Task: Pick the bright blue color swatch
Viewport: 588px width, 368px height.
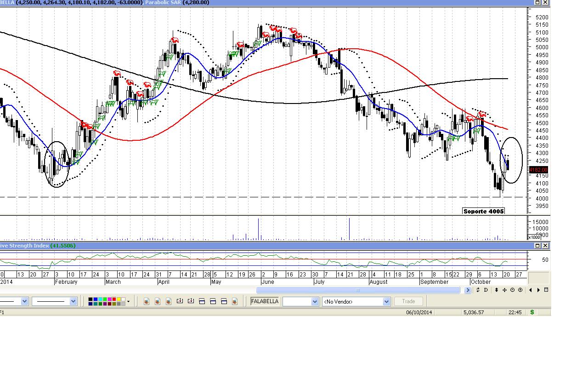Action: 96,299
